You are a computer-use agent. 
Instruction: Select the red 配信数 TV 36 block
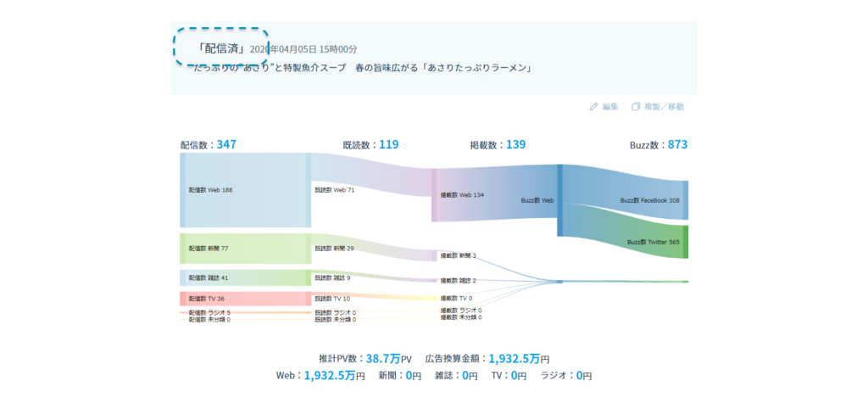[244, 299]
